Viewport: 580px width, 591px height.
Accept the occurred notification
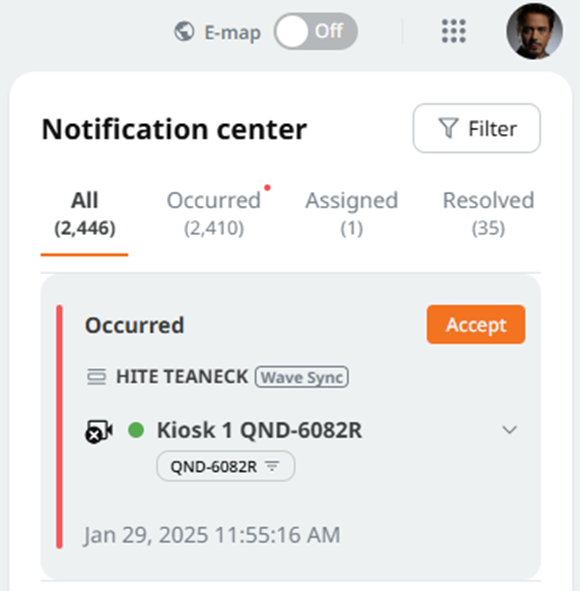476,325
